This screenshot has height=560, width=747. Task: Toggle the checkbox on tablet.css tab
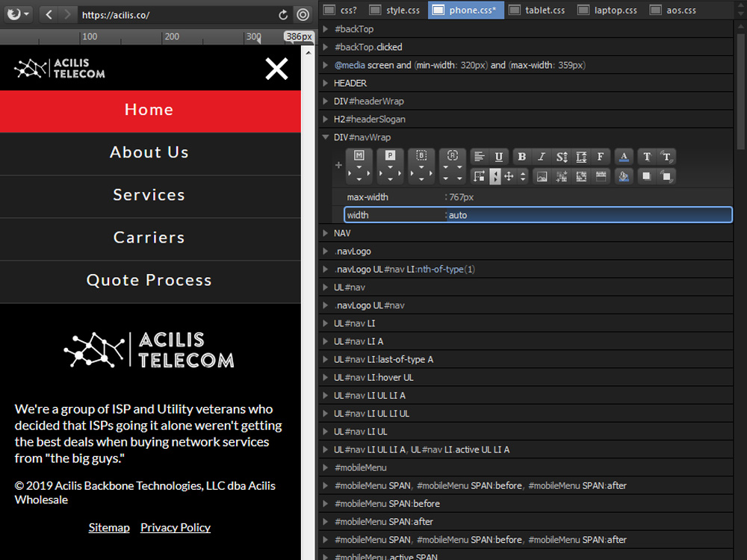[515, 10]
